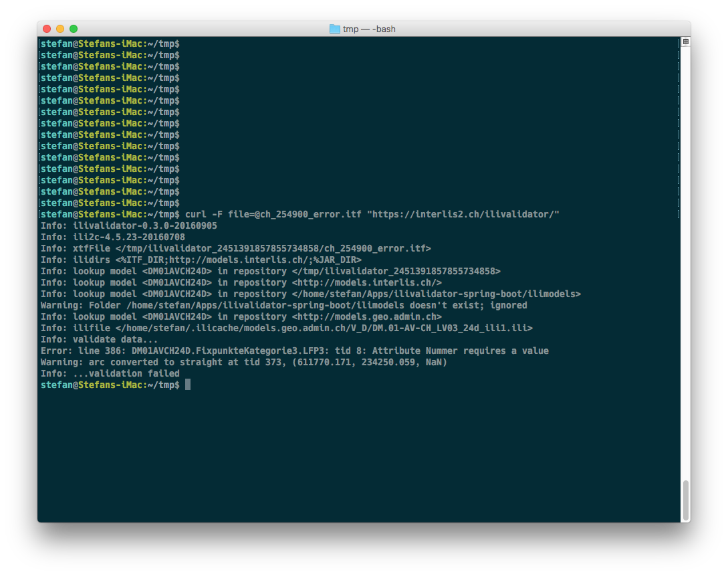Click the 'Warning: Folder ... doesn't exist; ignored' line
The image size is (728, 576).
click(x=283, y=305)
